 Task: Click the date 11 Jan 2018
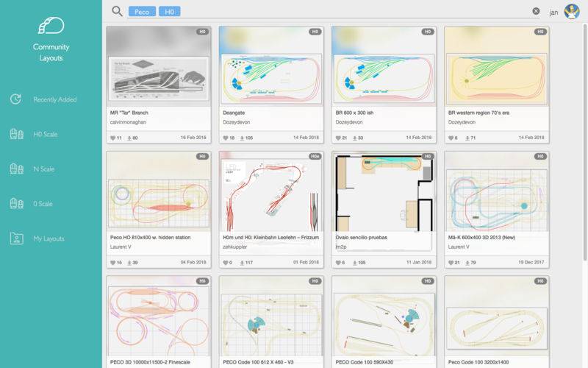point(418,262)
